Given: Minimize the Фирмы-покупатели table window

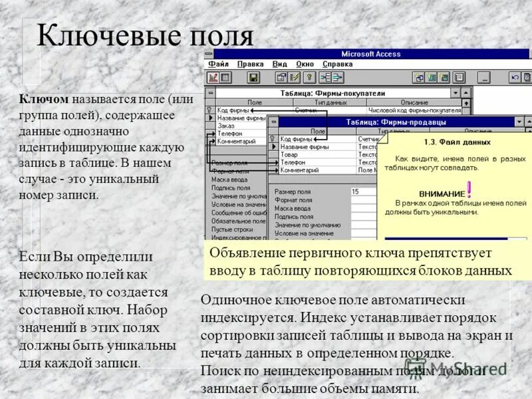Looking at the screenshot, I should pyautogui.click(x=456, y=92).
